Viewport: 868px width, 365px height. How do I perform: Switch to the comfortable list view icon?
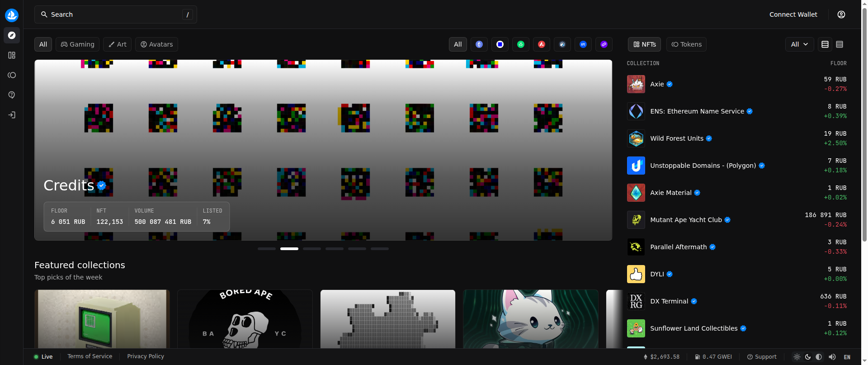pos(825,44)
